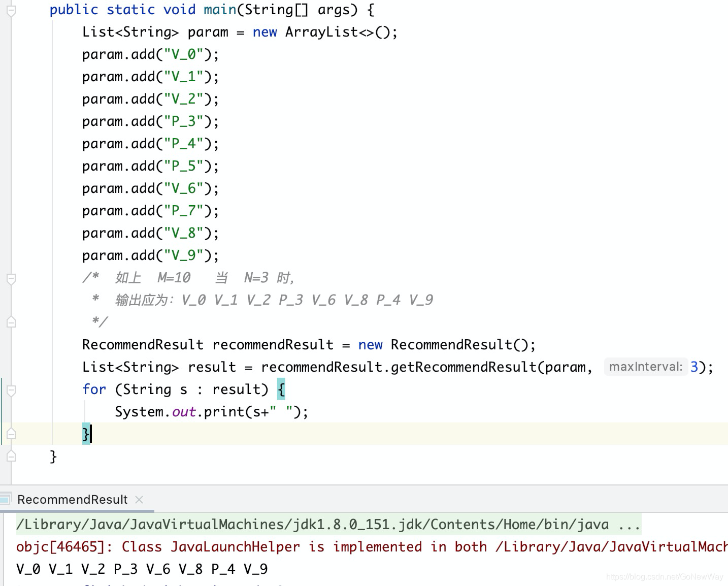Image resolution: width=728 pixels, height=586 pixels.
Task: Select the RecommendResult run tab
Action: click(72, 500)
